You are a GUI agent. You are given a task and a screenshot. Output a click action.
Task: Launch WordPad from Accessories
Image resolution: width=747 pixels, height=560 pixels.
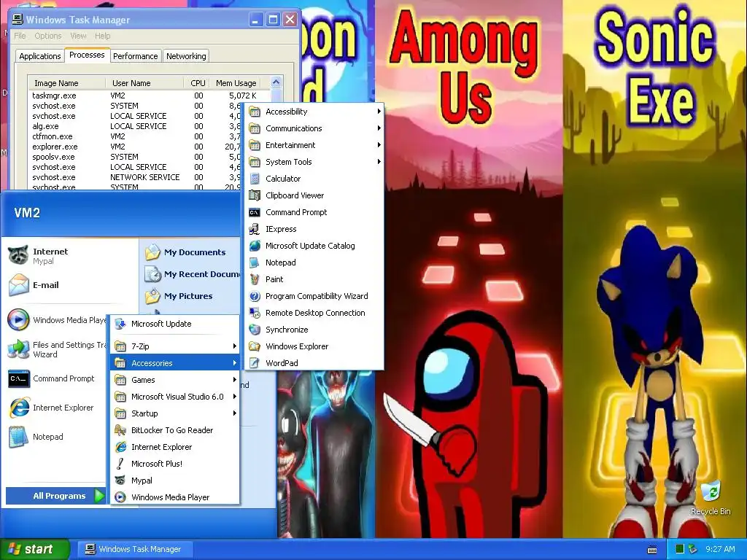pos(314,363)
